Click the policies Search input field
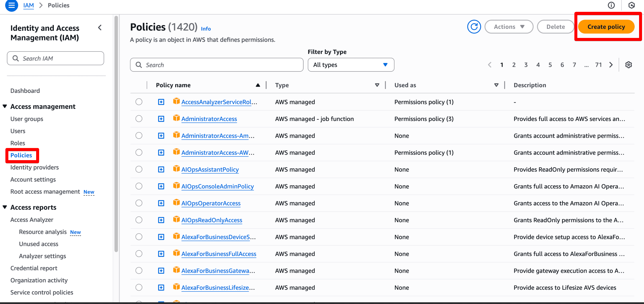This screenshot has width=644, height=304. [x=216, y=65]
